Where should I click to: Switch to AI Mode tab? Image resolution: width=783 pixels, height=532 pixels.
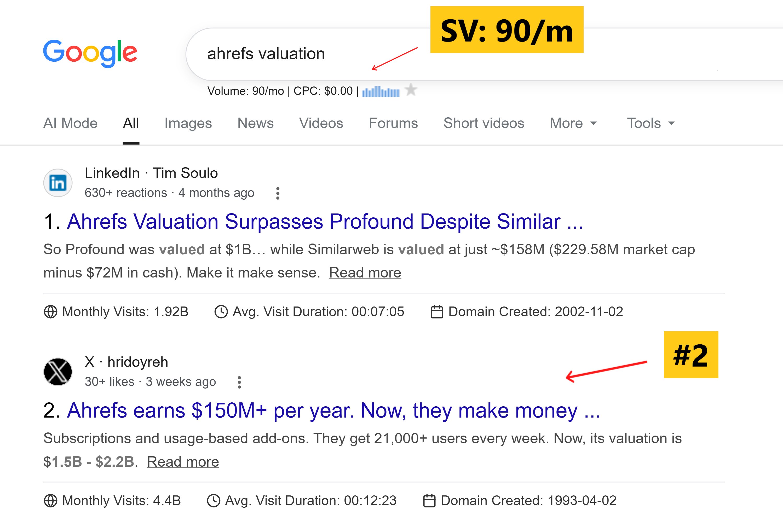coord(70,123)
